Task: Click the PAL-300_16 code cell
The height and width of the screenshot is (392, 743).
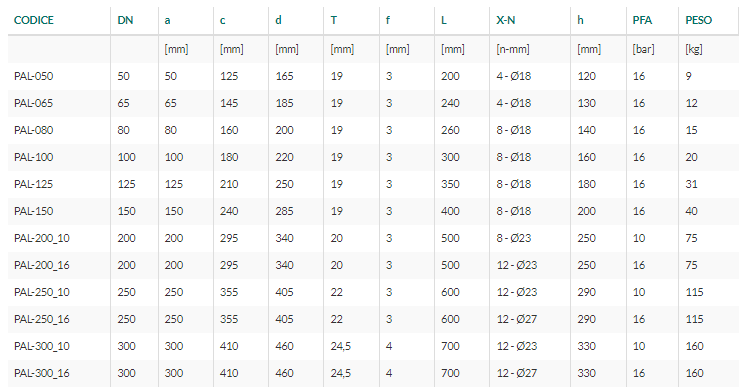Action: tap(42, 374)
